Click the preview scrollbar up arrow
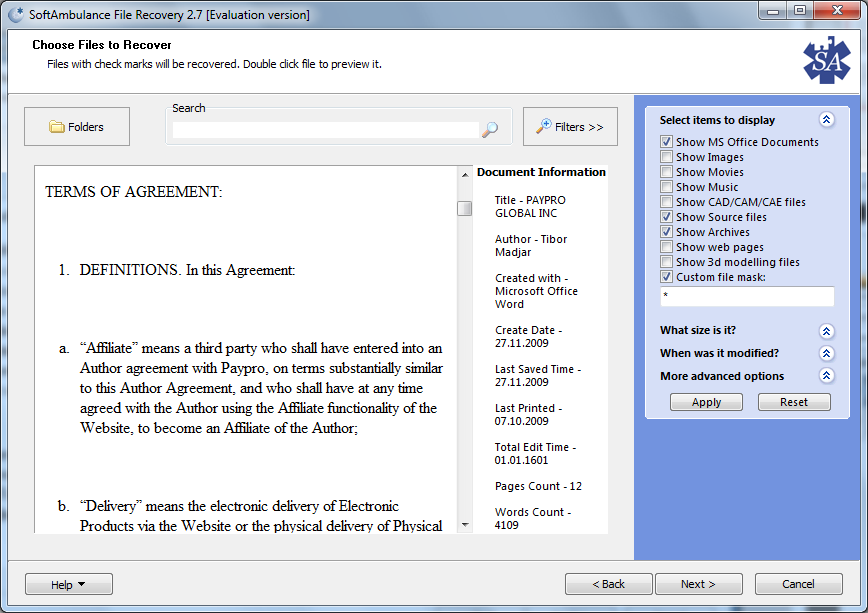868x613 pixels. coord(465,174)
